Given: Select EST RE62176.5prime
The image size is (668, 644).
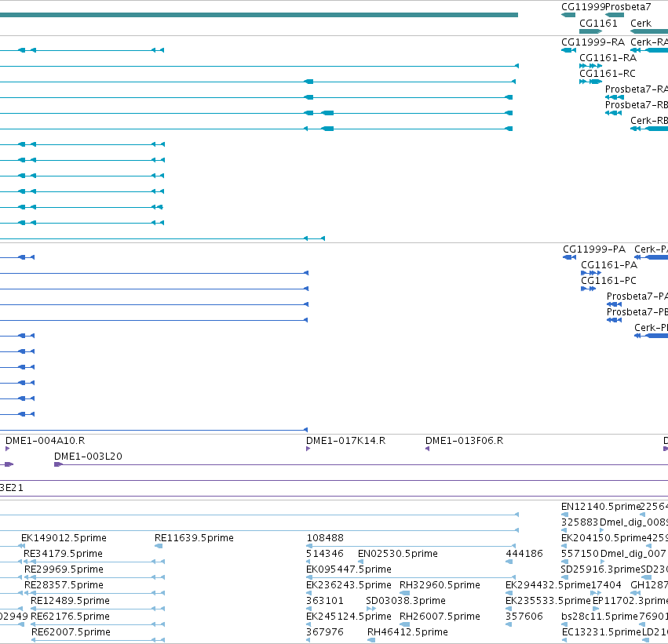Looking at the screenshot, I should point(70,617).
